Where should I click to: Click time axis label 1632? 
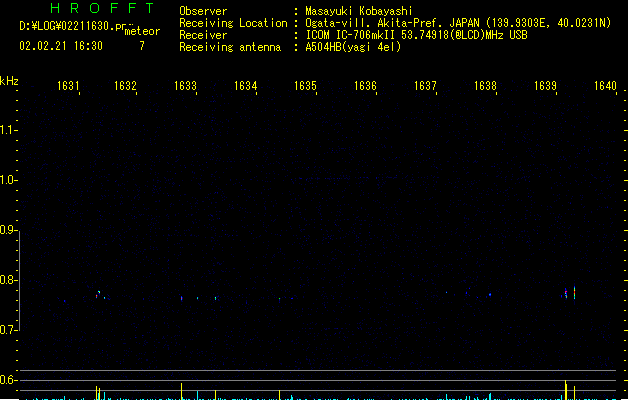[x=126, y=86]
